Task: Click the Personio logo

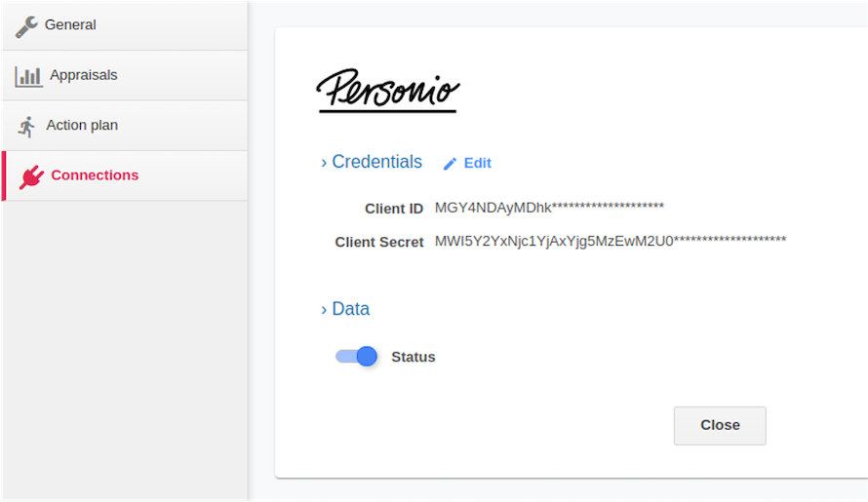Action: click(x=387, y=91)
